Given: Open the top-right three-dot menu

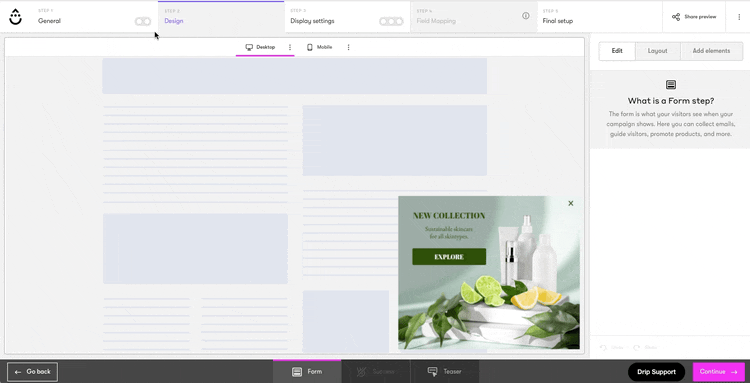Looking at the screenshot, I should [x=739, y=17].
